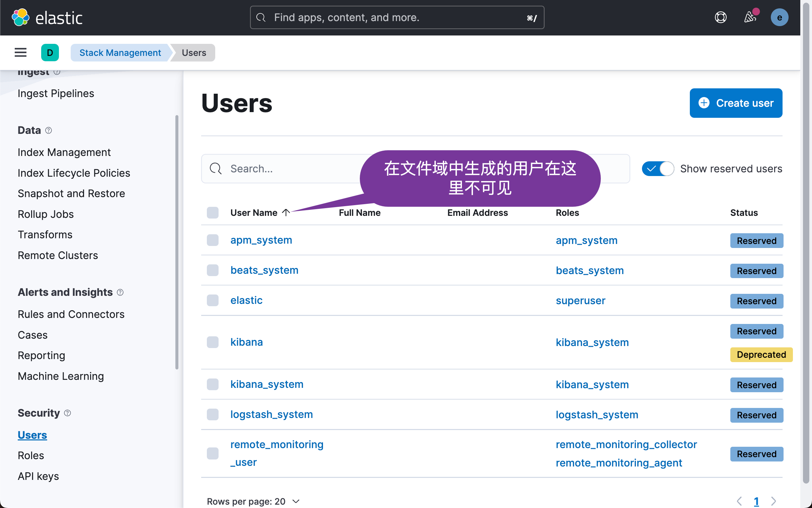Open Roles page
812x508 pixels.
tap(31, 455)
